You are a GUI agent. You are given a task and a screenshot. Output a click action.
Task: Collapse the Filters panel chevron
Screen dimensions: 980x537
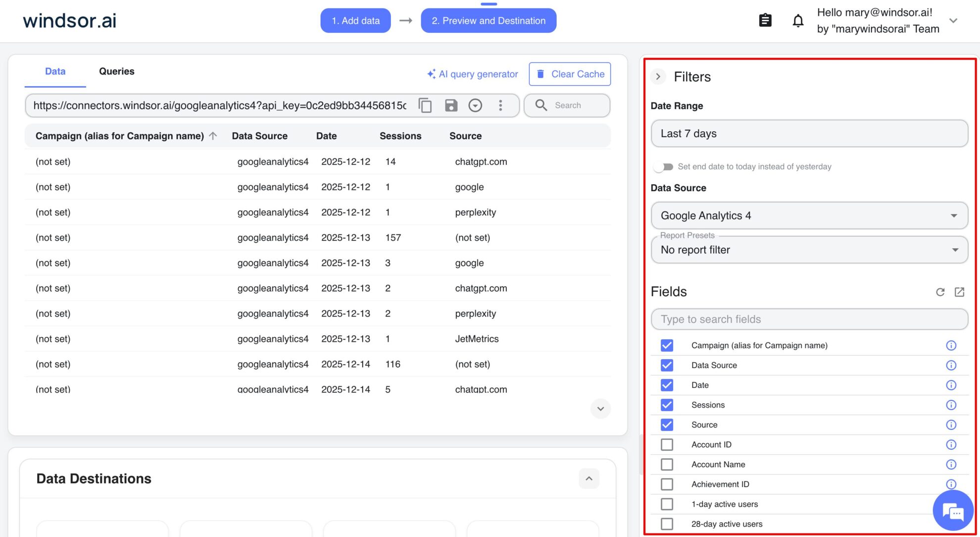(x=658, y=77)
